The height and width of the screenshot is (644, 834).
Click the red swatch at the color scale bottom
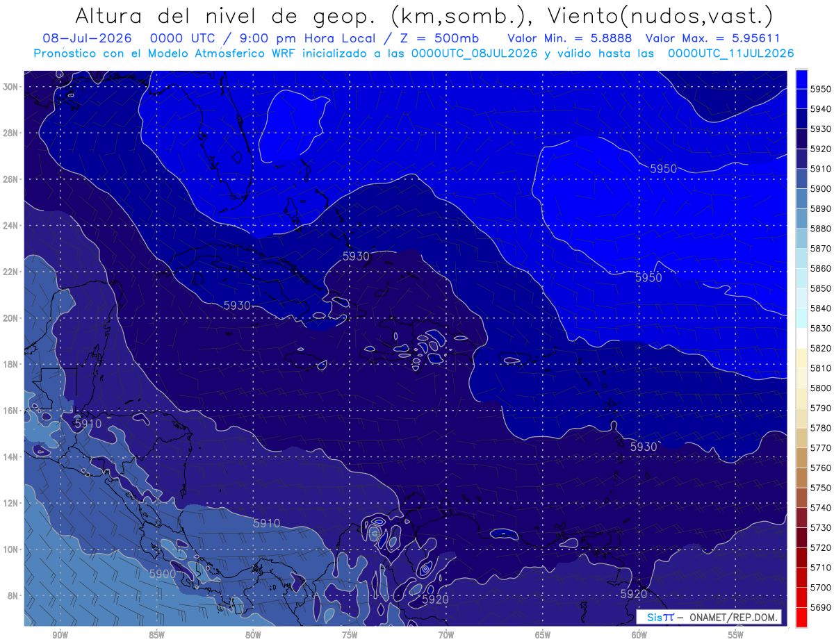(801, 617)
